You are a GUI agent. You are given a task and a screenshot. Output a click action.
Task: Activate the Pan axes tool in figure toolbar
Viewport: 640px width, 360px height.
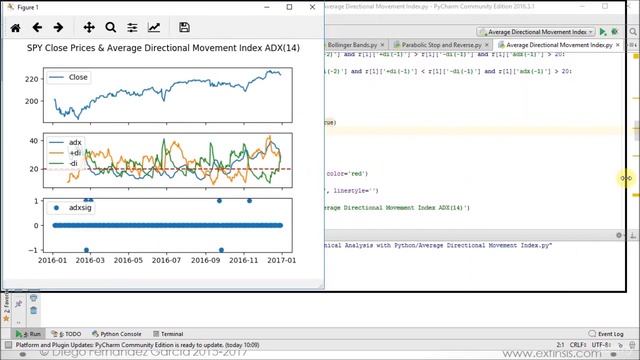tap(89, 27)
